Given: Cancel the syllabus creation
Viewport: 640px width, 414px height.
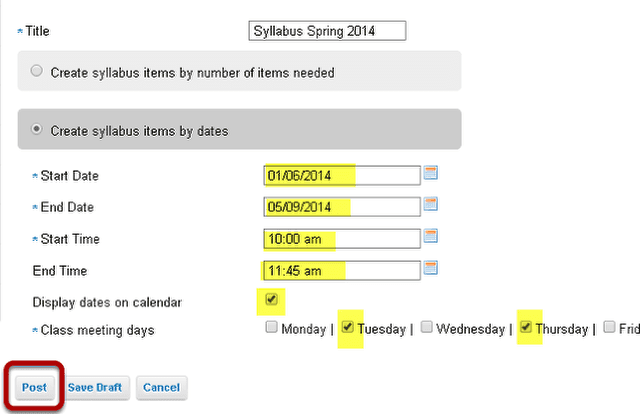Looking at the screenshot, I should [x=162, y=387].
